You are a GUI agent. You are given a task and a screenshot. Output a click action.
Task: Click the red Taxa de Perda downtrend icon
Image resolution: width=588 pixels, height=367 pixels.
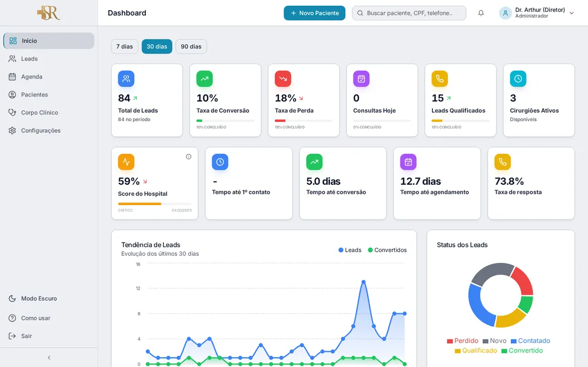[283, 79]
